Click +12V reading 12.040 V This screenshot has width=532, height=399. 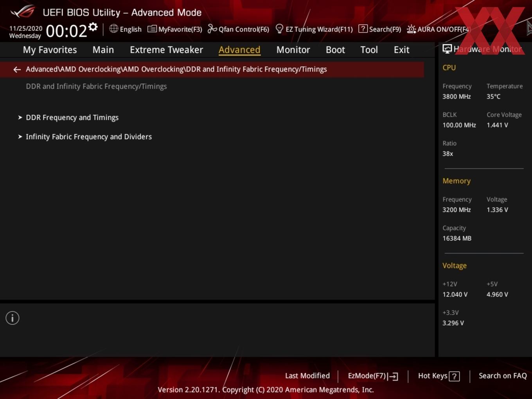pos(455,295)
